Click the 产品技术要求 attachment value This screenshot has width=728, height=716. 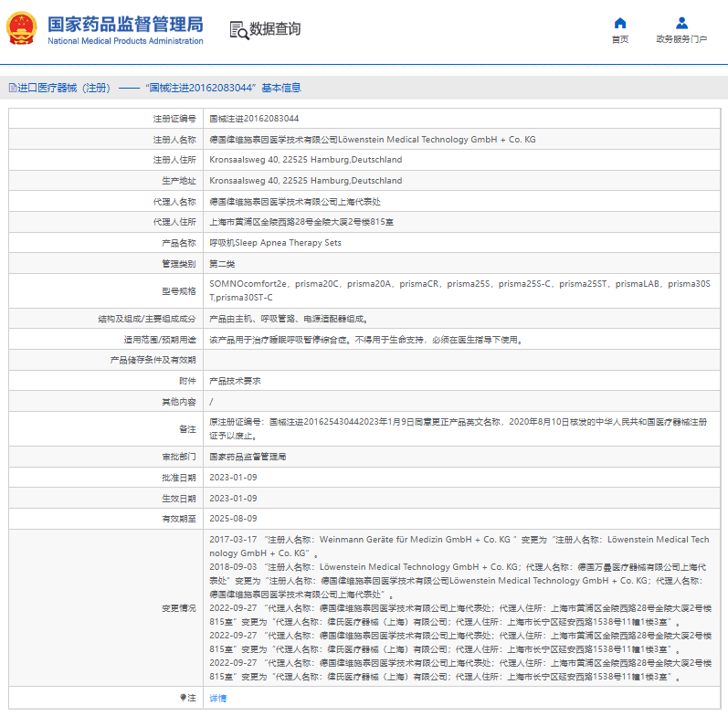click(235, 381)
